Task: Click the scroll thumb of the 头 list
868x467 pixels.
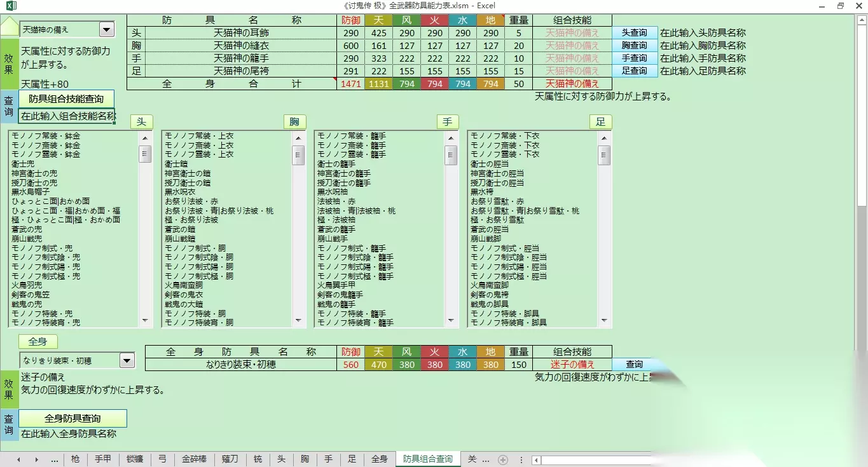Action: tap(145, 155)
